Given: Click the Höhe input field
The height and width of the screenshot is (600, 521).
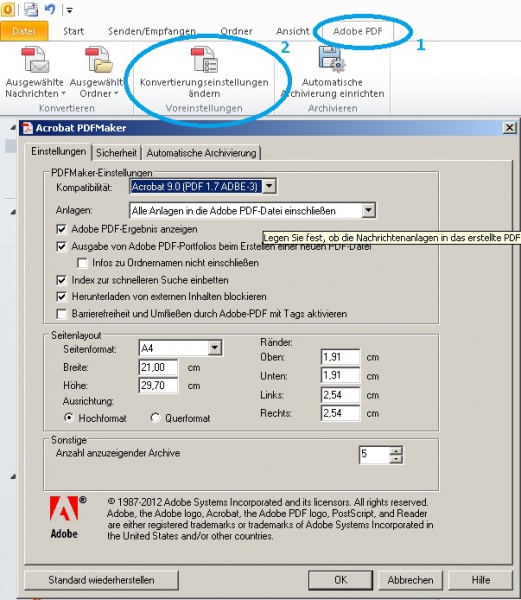Looking at the screenshot, I should click(x=158, y=385).
